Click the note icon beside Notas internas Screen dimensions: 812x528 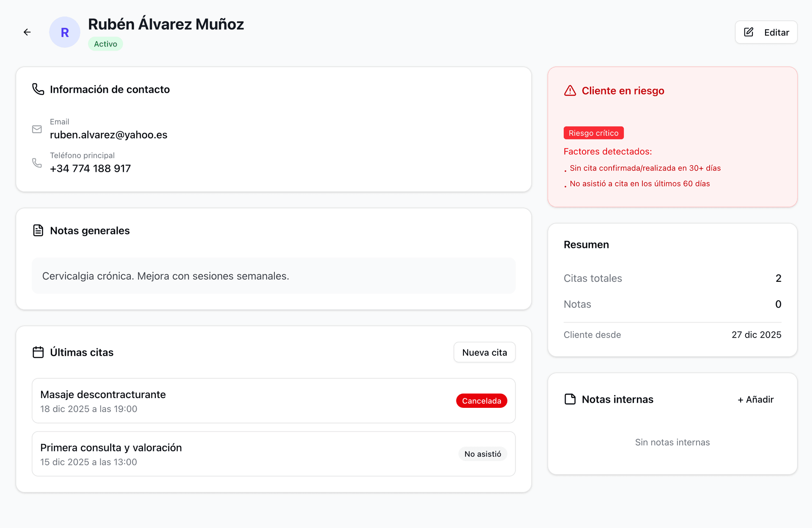tap(570, 399)
